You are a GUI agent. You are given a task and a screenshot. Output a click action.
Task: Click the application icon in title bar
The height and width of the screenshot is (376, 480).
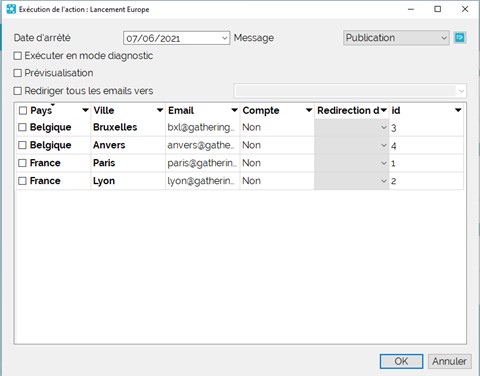click(x=11, y=9)
